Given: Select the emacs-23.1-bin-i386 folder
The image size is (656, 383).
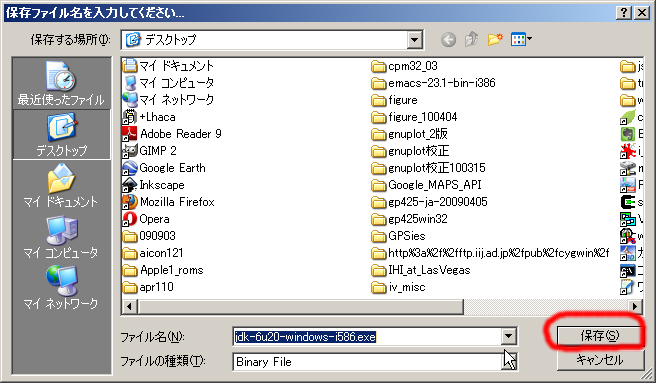Looking at the screenshot, I should 433,83.
